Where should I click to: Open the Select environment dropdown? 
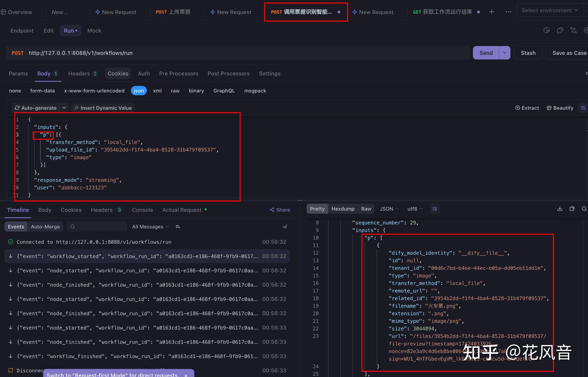pyautogui.click(x=549, y=10)
